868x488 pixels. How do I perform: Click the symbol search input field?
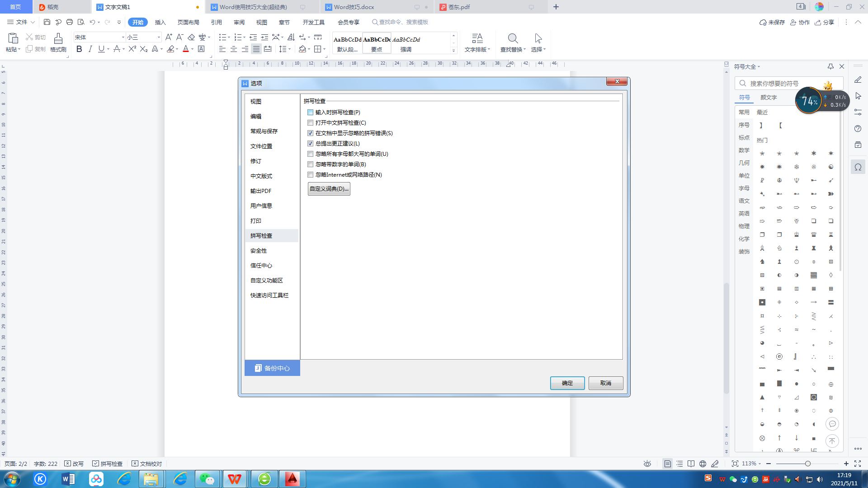(789, 83)
